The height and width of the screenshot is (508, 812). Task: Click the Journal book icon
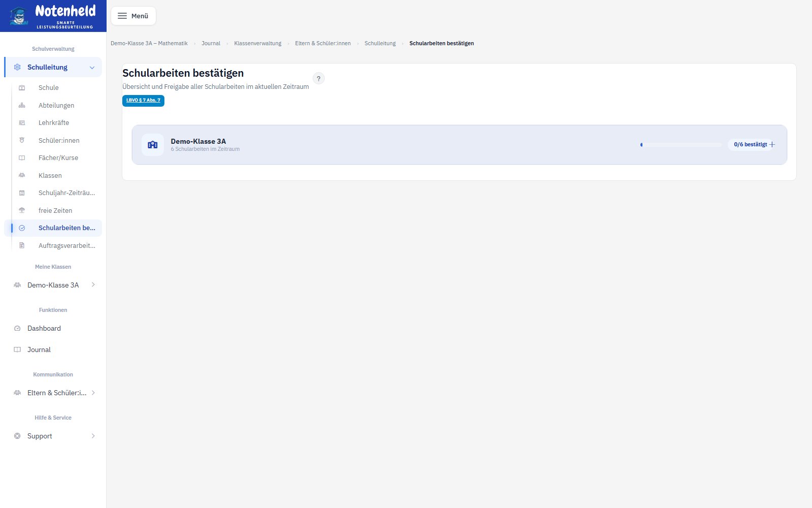[17, 350]
